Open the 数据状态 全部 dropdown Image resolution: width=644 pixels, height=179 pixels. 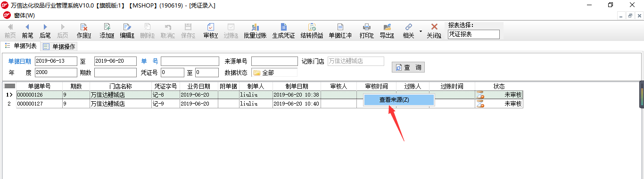pos(274,73)
